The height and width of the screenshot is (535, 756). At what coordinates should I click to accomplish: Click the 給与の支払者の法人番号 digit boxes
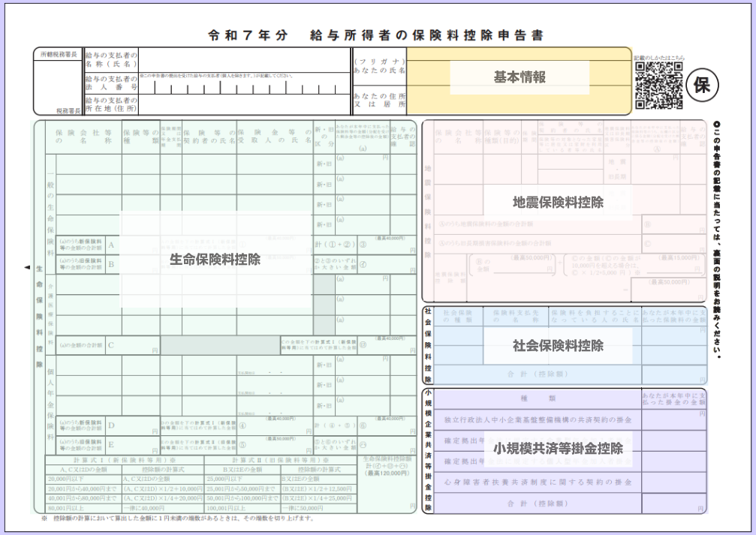click(x=244, y=86)
